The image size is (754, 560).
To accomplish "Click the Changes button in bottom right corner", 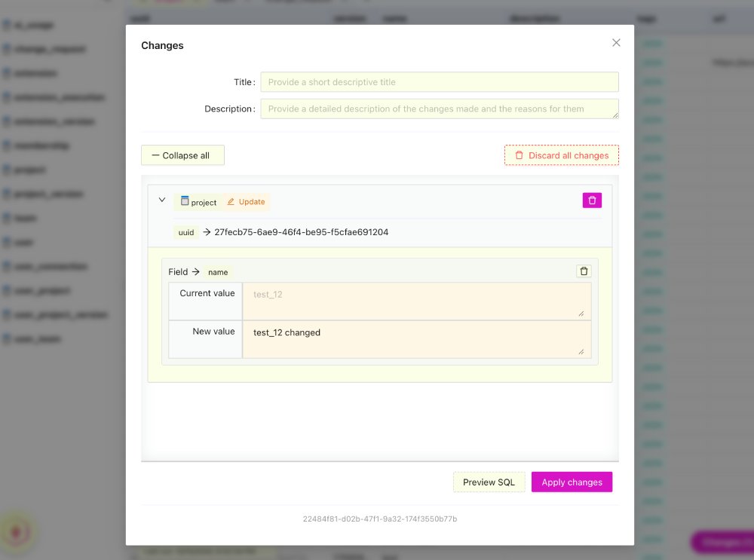I will click(x=724, y=542).
